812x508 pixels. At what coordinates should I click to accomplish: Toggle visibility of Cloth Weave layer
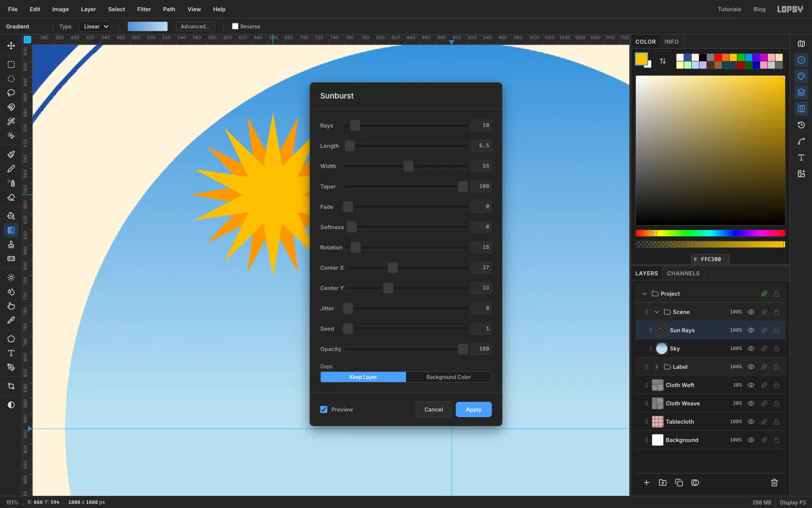coord(751,403)
